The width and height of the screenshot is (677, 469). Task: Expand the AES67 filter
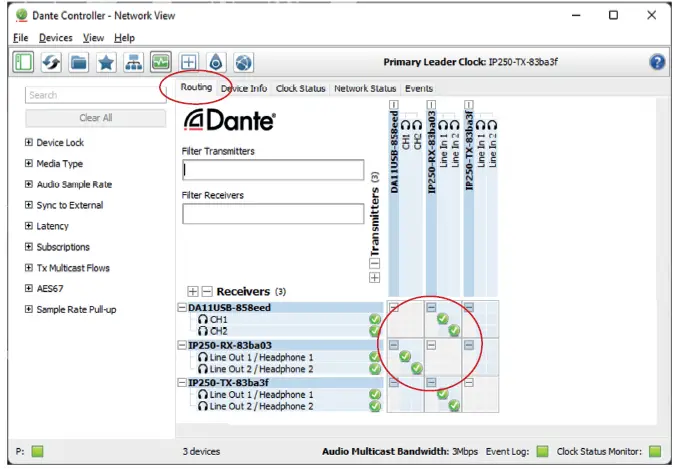(x=28, y=288)
